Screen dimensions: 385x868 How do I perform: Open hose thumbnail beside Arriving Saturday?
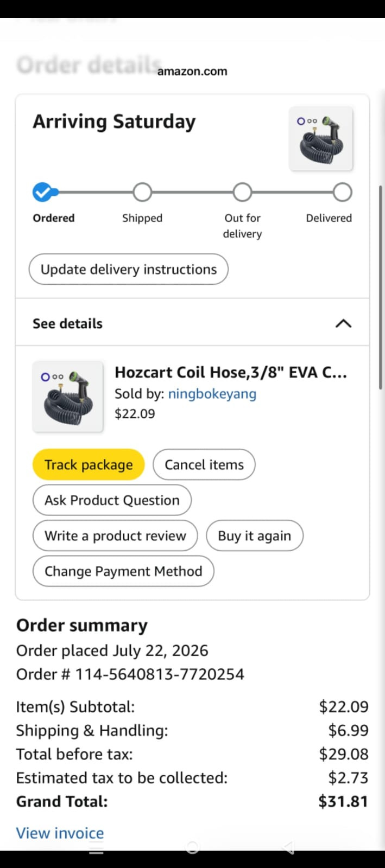coord(321,139)
